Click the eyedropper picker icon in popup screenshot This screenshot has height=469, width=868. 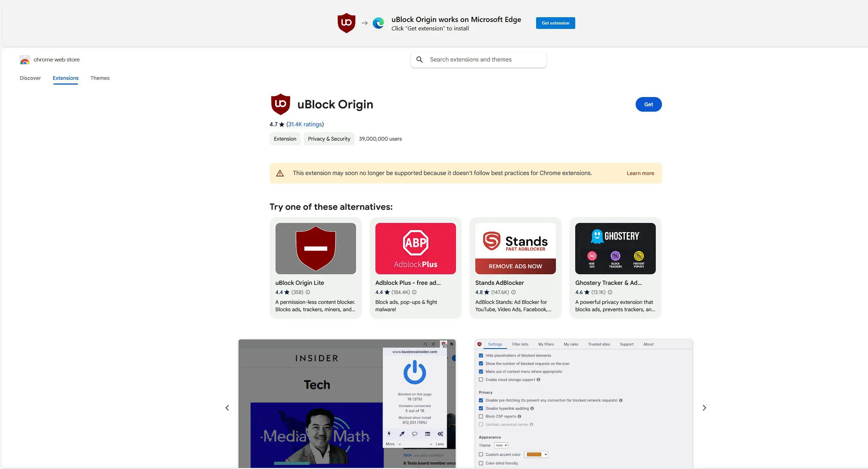[x=402, y=434]
